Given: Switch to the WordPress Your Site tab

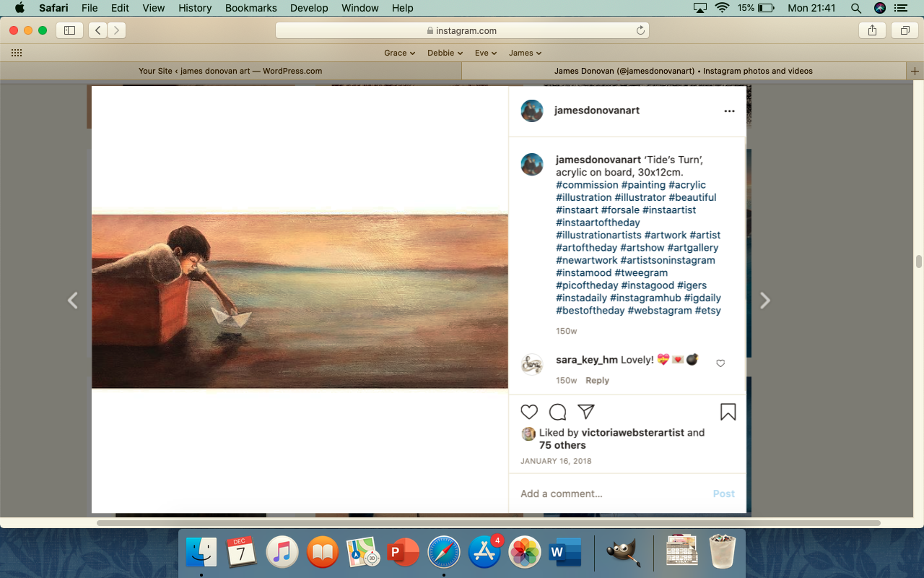Looking at the screenshot, I should (230, 71).
